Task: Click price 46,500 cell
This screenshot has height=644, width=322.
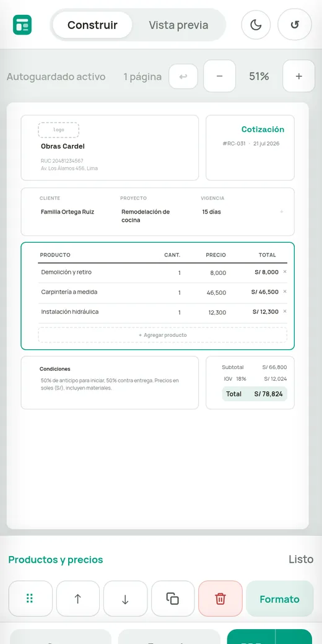Action: pos(217,293)
